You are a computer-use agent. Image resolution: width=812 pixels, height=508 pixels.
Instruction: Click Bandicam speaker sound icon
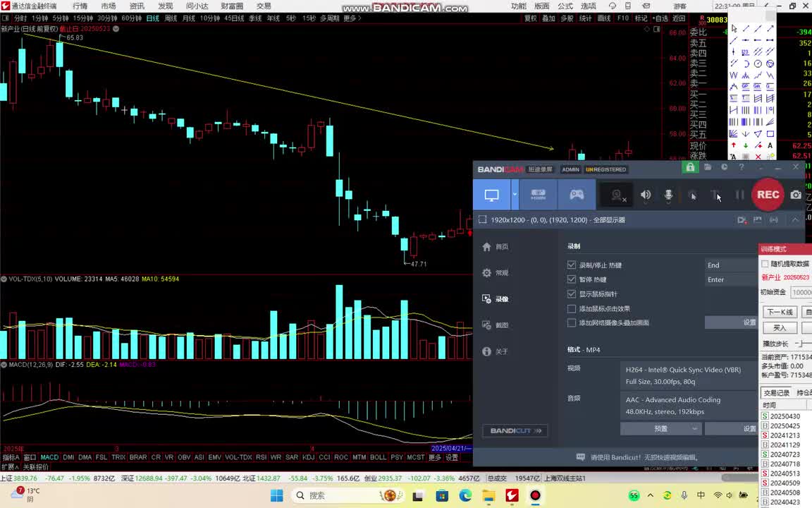(645, 195)
